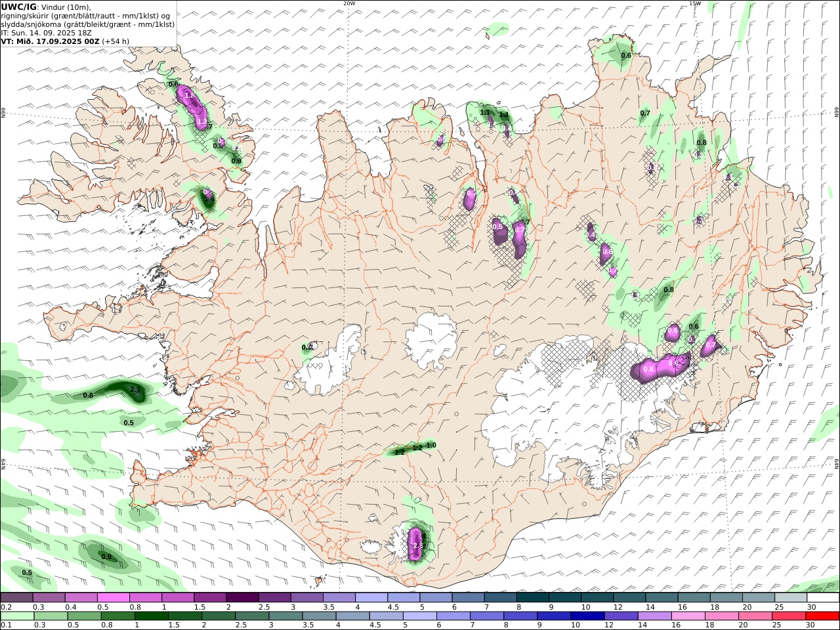This screenshot has height=630, width=840.
Task: Pick the white 30+ swatch in upper legend row
Action: (x=823, y=598)
